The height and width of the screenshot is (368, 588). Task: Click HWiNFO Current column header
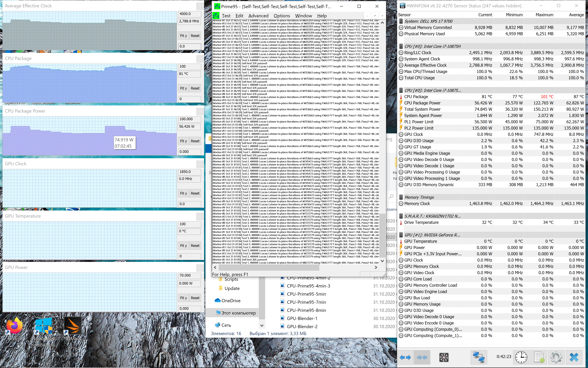click(485, 15)
